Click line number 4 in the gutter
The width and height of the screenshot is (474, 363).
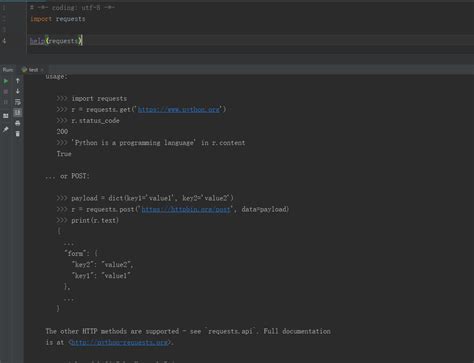click(x=4, y=41)
